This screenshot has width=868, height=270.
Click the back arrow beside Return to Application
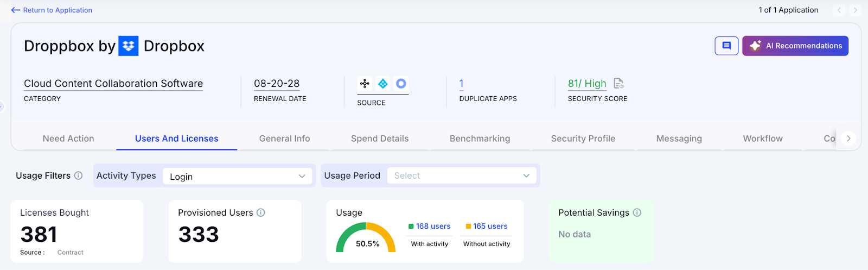coord(16,10)
